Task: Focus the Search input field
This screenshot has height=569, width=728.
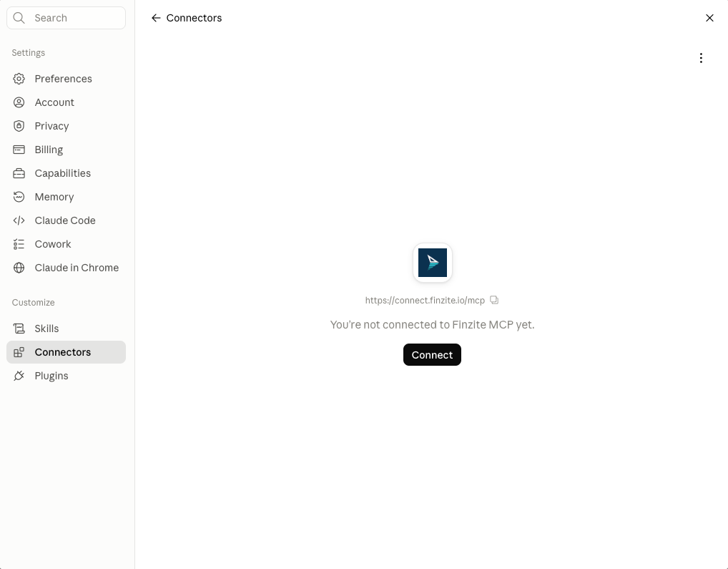Action: point(66,18)
